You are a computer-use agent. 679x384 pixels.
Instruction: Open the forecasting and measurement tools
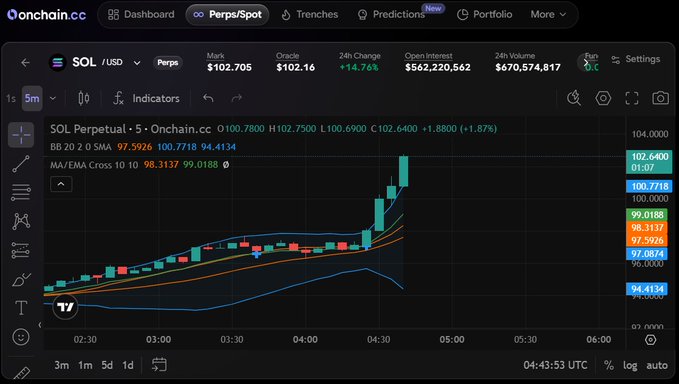coord(21,250)
